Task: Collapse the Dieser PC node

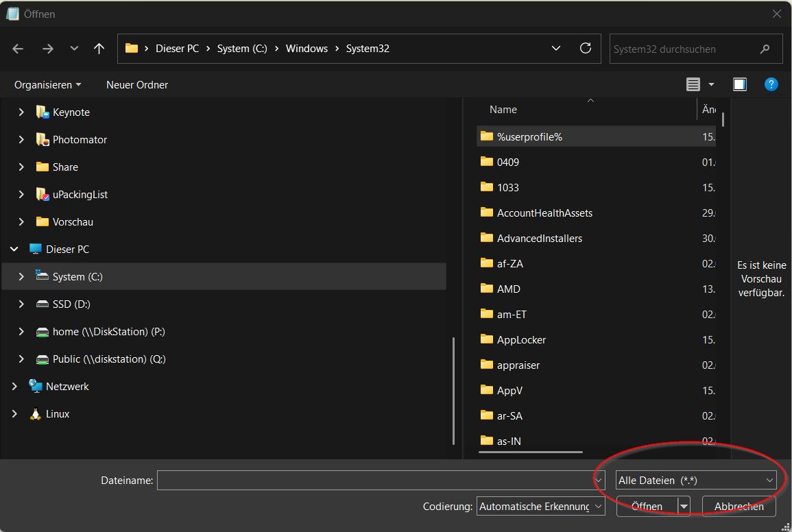Action: coord(14,249)
